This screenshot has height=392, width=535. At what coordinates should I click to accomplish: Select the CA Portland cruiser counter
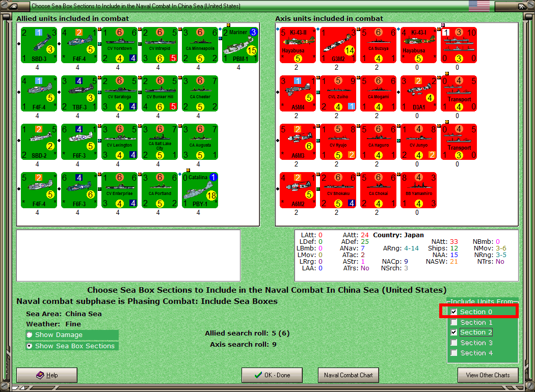pyautogui.click(x=159, y=190)
